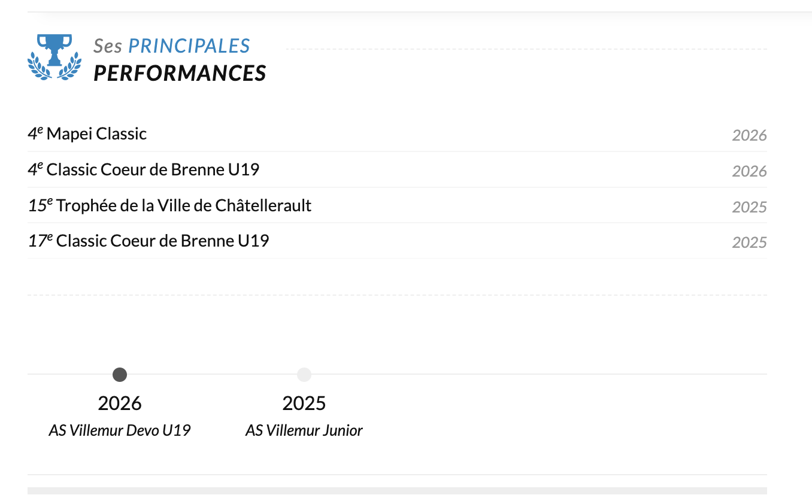
Task: Select the light grey 2025 timeline dot
Action: (304, 375)
